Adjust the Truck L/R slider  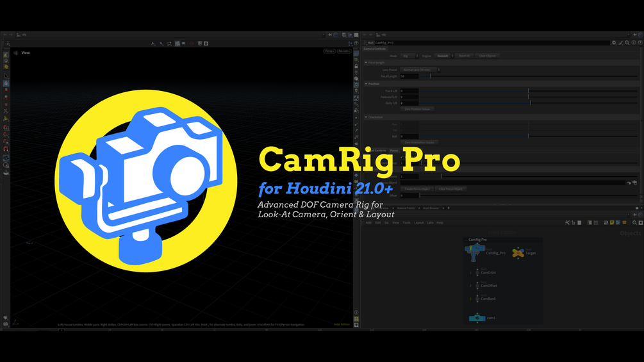point(529,91)
